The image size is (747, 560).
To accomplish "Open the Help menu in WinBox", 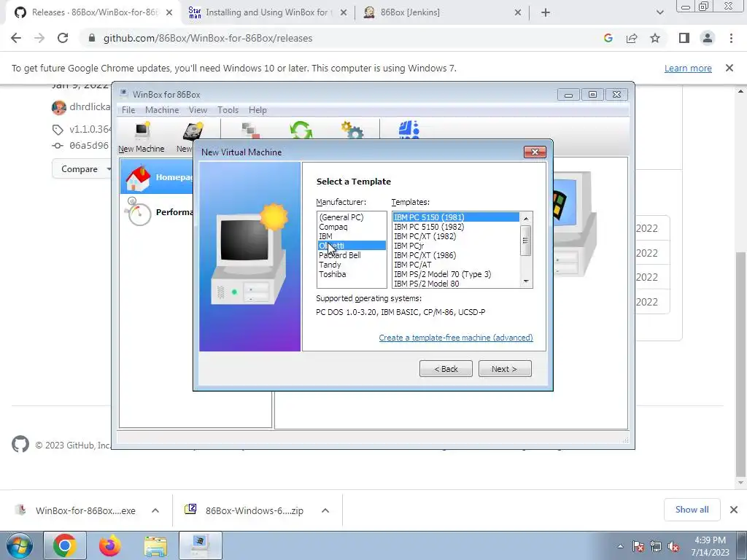I will click(x=258, y=110).
